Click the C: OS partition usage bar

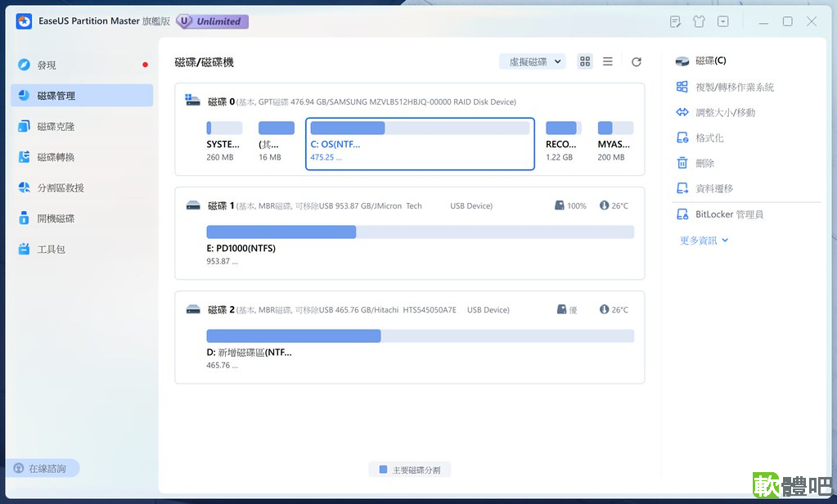pyautogui.click(x=420, y=128)
